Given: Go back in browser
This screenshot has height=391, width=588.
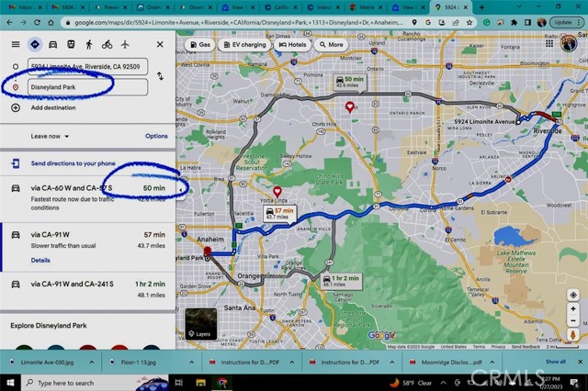Looking at the screenshot, I should (x=10, y=22).
